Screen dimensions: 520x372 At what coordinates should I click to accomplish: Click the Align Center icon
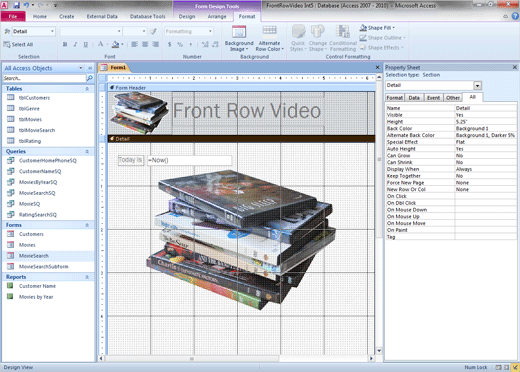(145, 44)
